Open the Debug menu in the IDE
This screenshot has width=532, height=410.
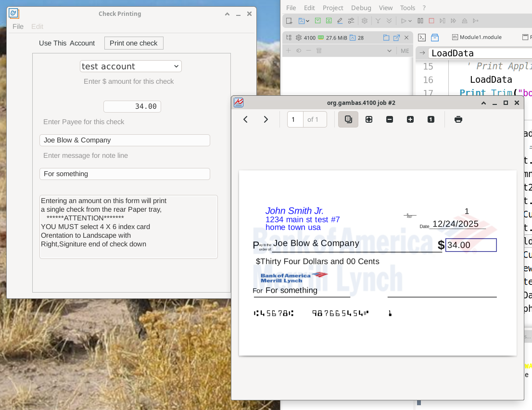point(361,8)
